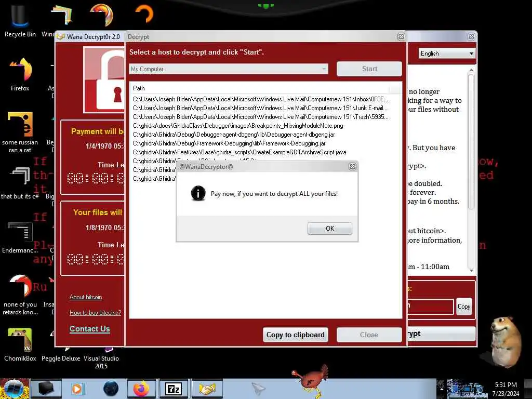
Task: Open the Endermanc... desktop icon
Action: (x=20, y=237)
